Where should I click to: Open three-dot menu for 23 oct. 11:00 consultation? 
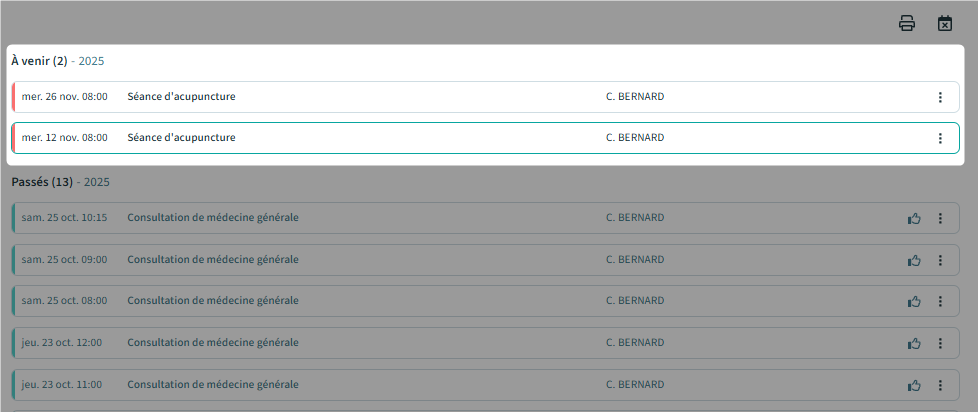940,385
